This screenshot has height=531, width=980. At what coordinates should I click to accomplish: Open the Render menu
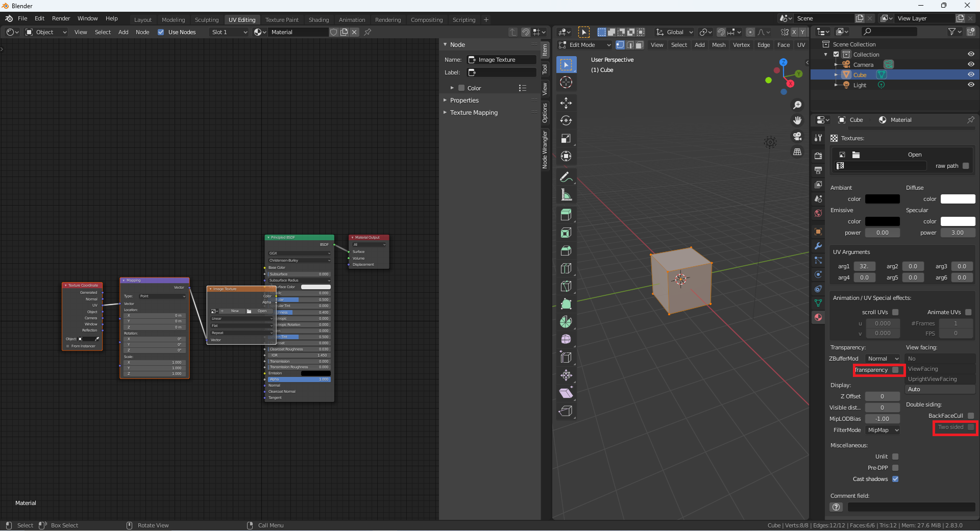61,18
